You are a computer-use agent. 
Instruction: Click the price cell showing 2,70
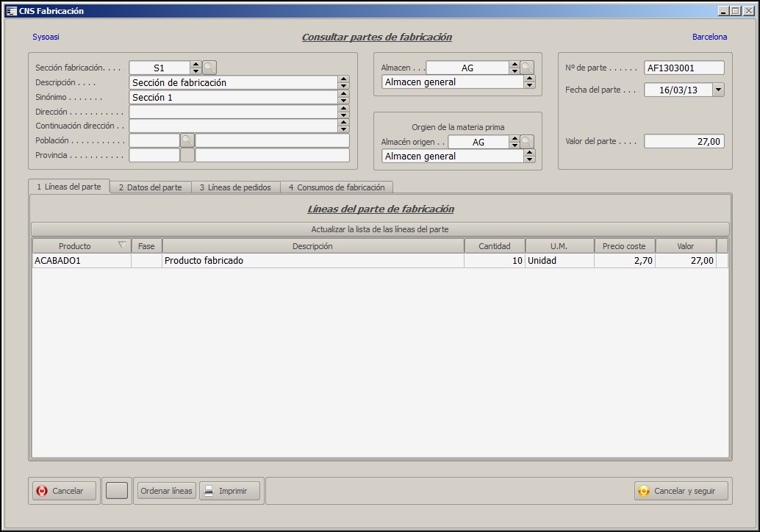pos(624,261)
